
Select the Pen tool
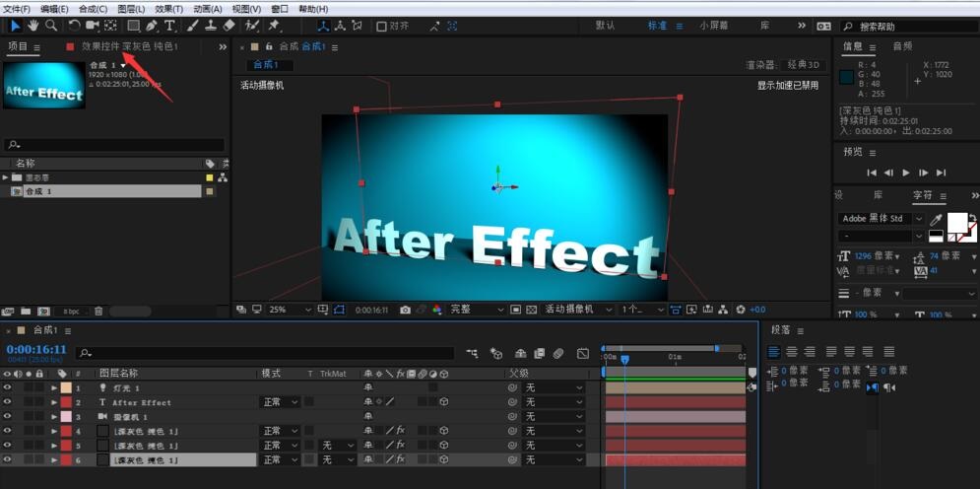pos(152,26)
